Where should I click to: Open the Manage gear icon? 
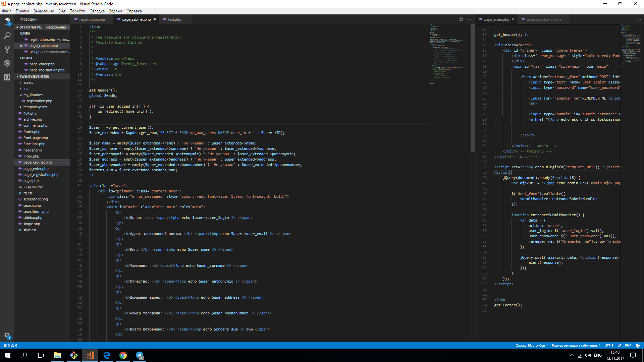click(x=7, y=335)
